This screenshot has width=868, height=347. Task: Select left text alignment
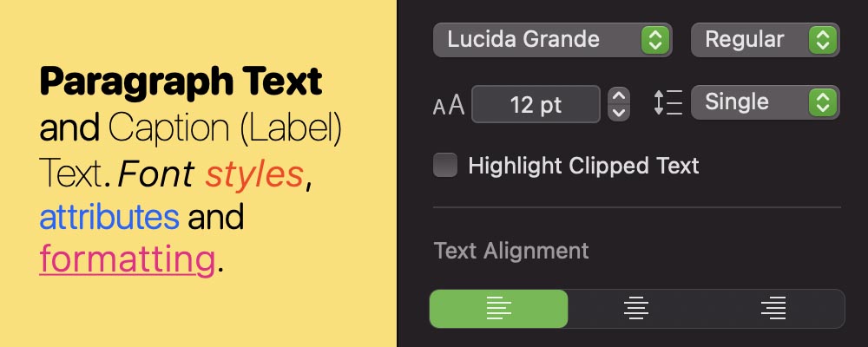click(498, 308)
